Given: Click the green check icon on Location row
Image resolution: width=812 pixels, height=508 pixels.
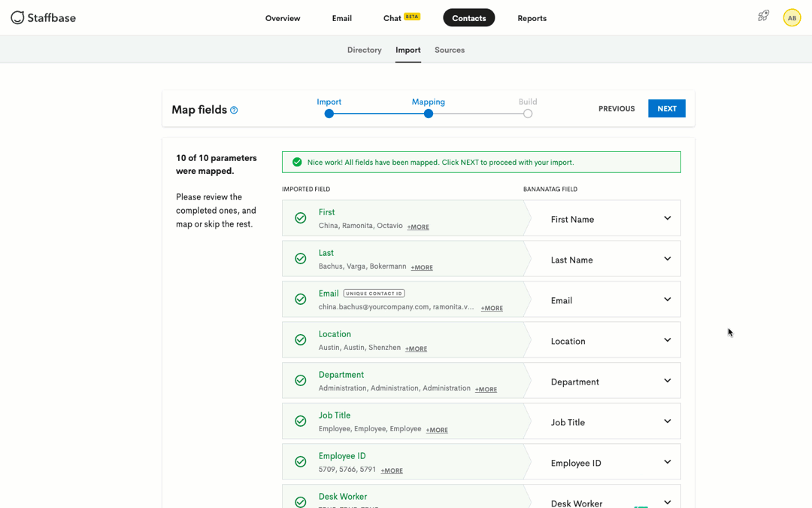Looking at the screenshot, I should point(300,340).
